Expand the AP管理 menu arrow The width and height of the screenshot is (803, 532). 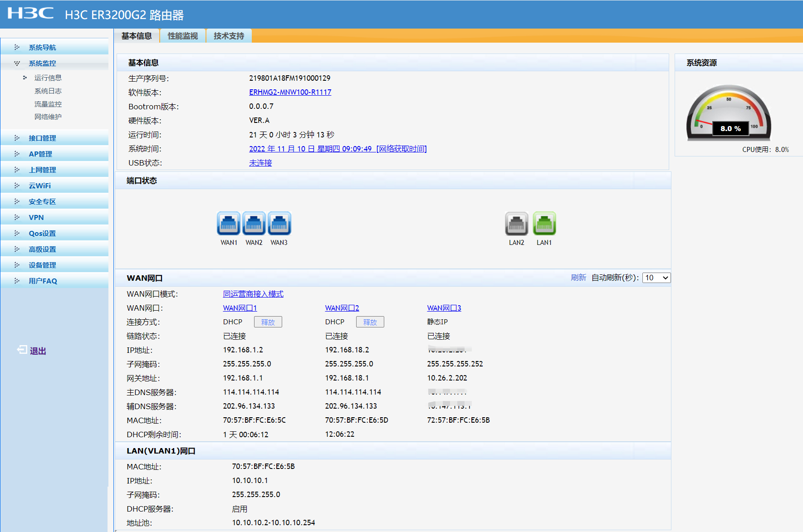[17, 154]
